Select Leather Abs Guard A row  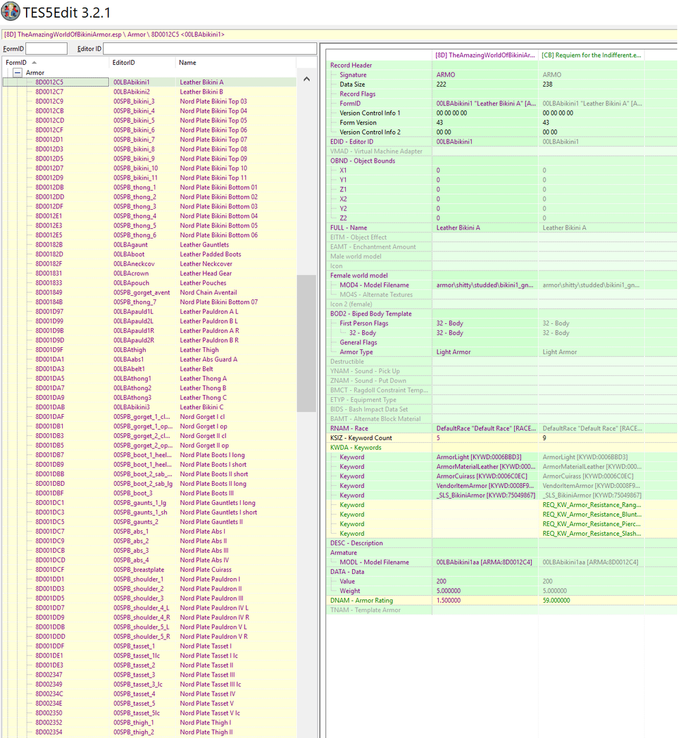(x=149, y=359)
